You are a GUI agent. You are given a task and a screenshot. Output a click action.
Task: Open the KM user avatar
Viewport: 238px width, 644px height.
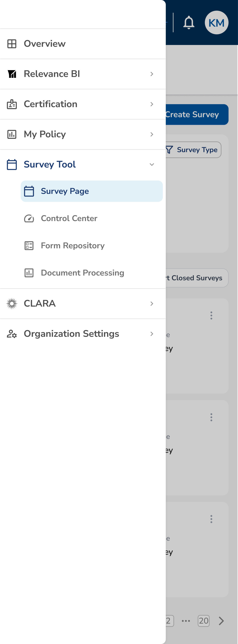(x=216, y=22)
